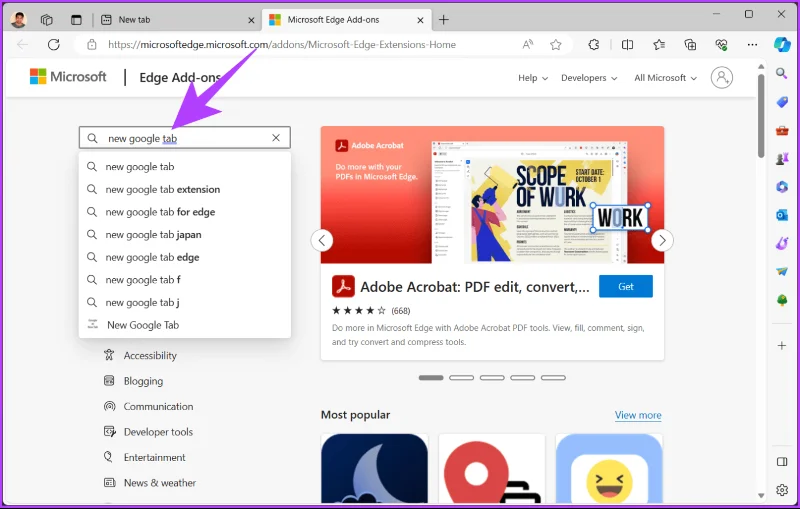
Task: Close the Microsoft Edge Add-ons tab
Action: (420, 20)
